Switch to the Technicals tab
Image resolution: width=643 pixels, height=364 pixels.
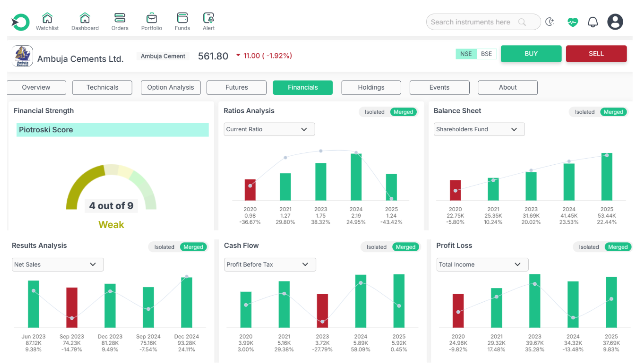tap(102, 87)
